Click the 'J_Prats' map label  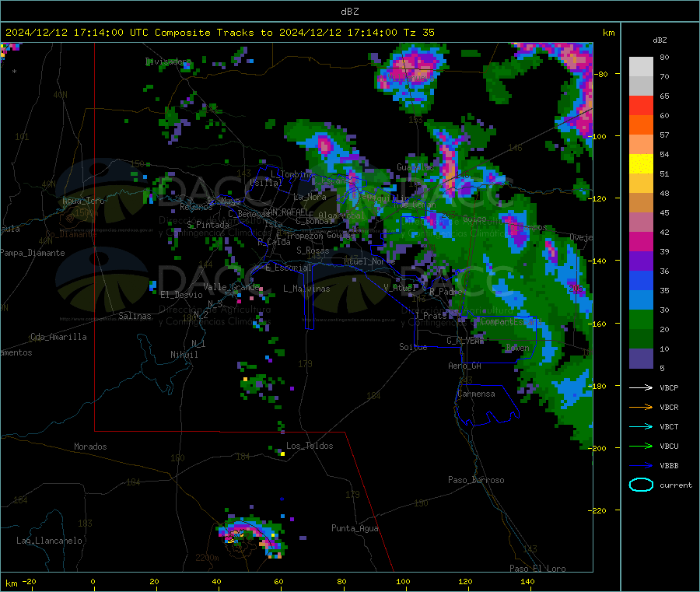coord(432,315)
